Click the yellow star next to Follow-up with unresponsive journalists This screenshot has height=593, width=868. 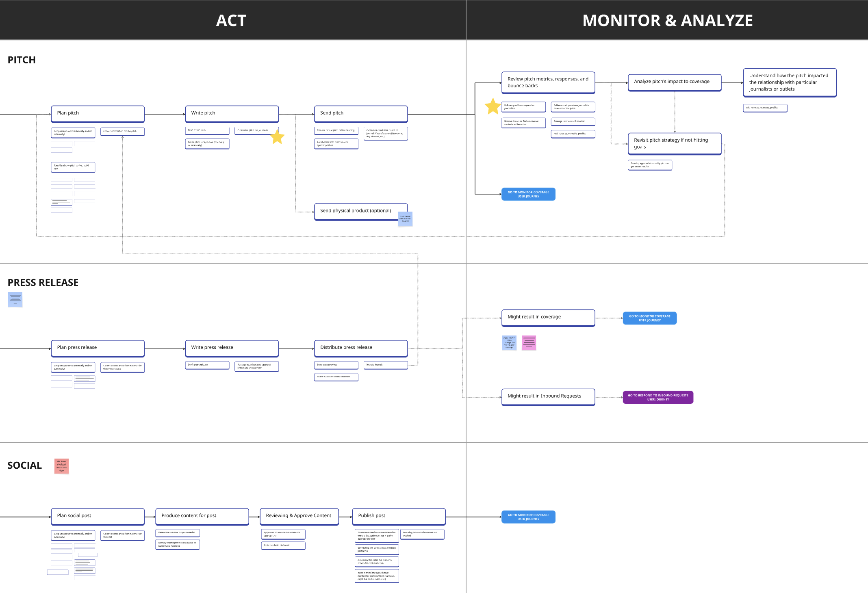493,106
